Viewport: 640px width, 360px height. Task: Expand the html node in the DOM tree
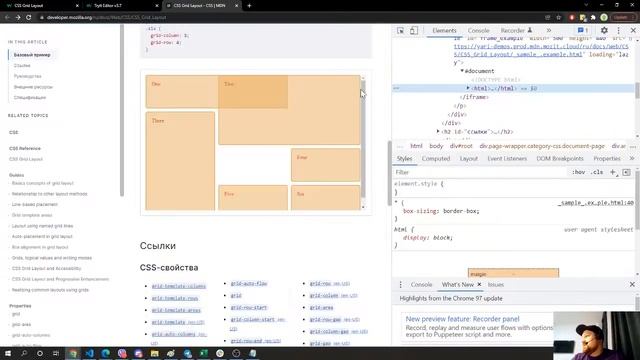468,88
